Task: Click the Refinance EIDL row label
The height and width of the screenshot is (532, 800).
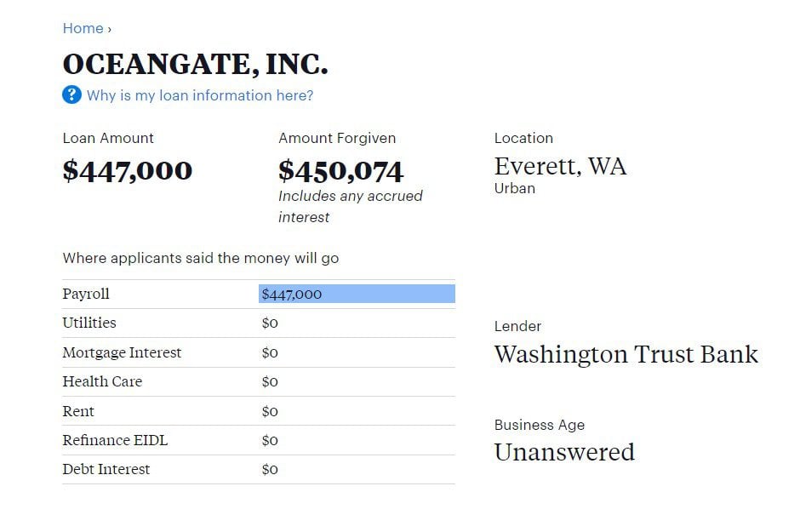Action: [115, 440]
